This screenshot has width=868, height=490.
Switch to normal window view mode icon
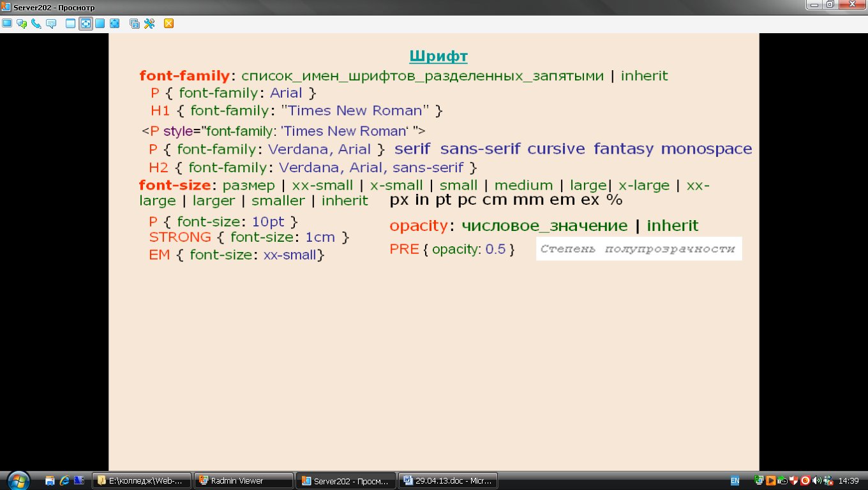[x=71, y=24]
